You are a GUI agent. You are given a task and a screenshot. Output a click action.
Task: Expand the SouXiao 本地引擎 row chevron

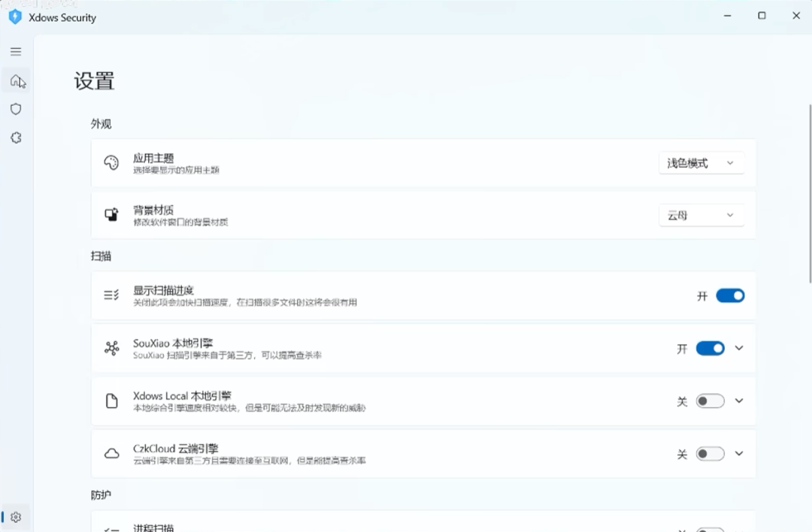(739, 349)
